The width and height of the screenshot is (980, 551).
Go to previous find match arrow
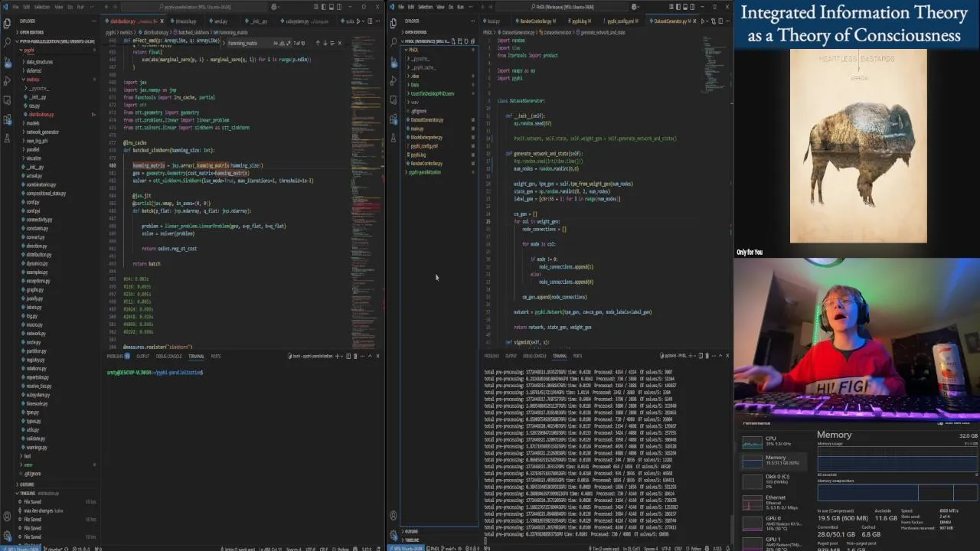(x=316, y=43)
